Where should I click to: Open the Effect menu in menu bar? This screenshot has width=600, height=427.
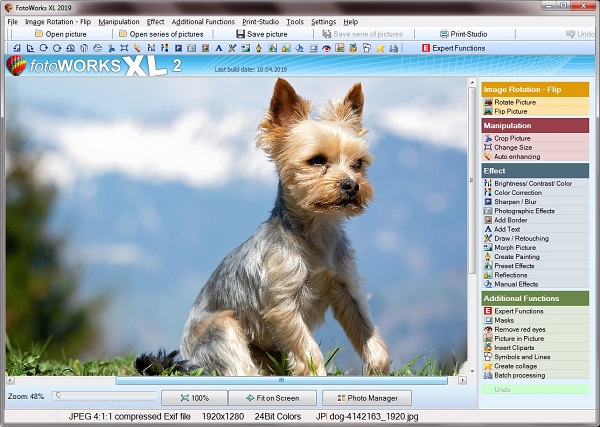(x=155, y=21)
